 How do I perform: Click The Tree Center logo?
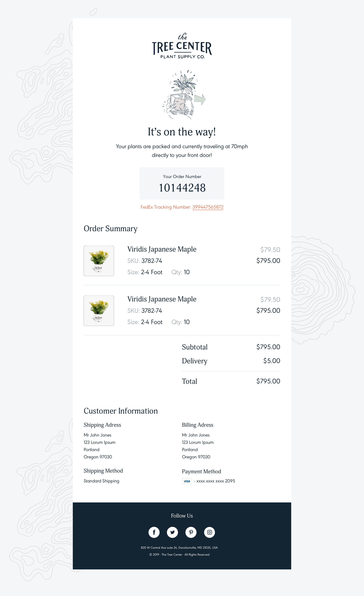click(182, 46)
